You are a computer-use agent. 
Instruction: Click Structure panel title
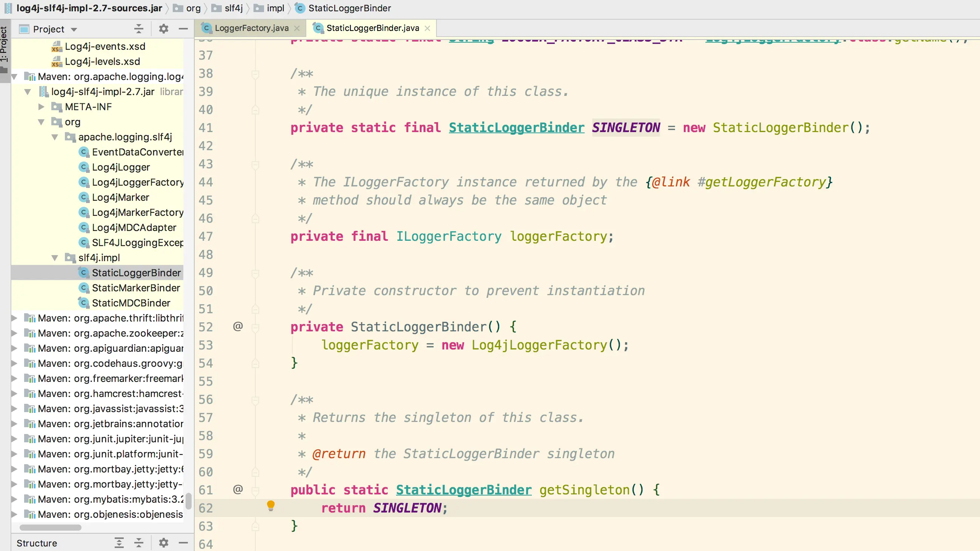tap(37, 543)
